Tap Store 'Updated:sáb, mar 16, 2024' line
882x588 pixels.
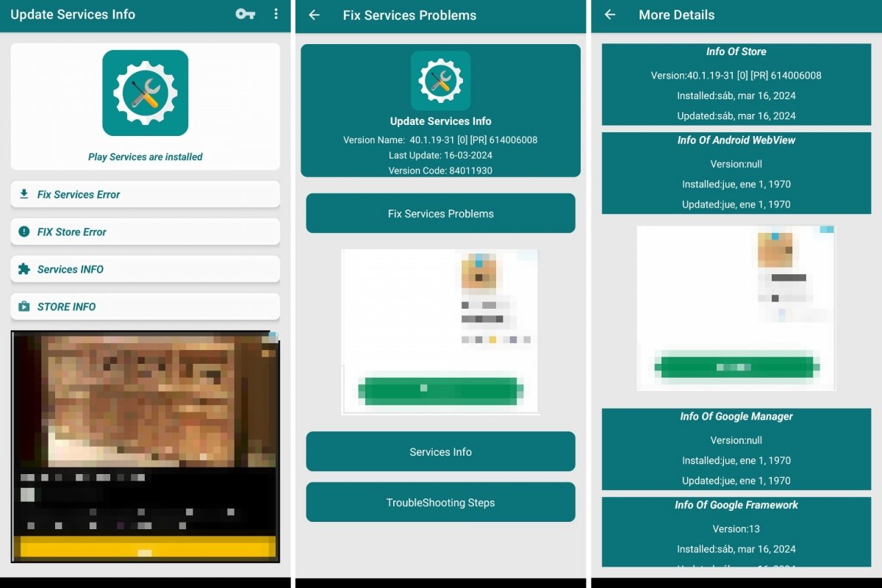736,115
